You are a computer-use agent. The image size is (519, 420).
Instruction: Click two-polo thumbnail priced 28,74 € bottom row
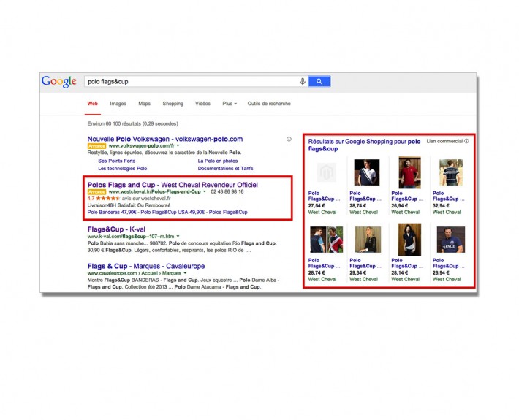coord(326,240)
